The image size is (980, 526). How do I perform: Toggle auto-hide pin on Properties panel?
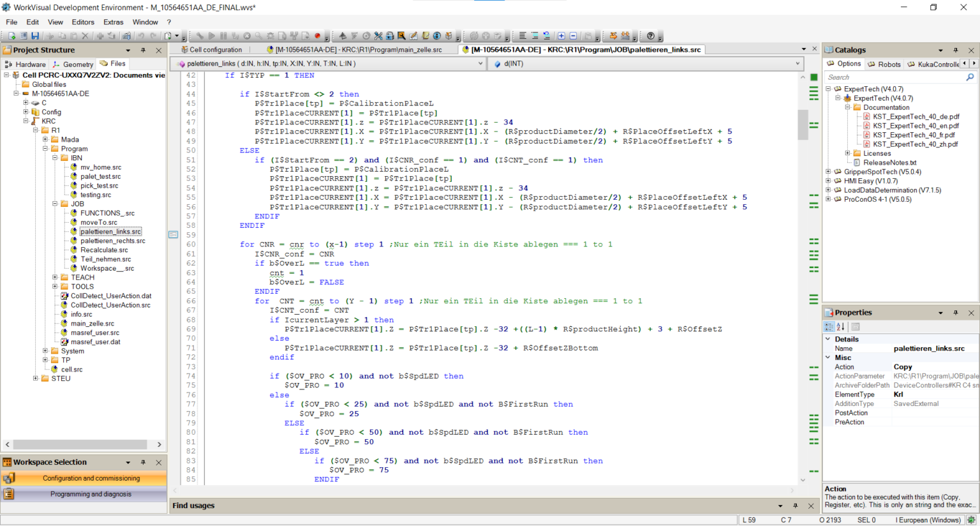pos(955,313)
